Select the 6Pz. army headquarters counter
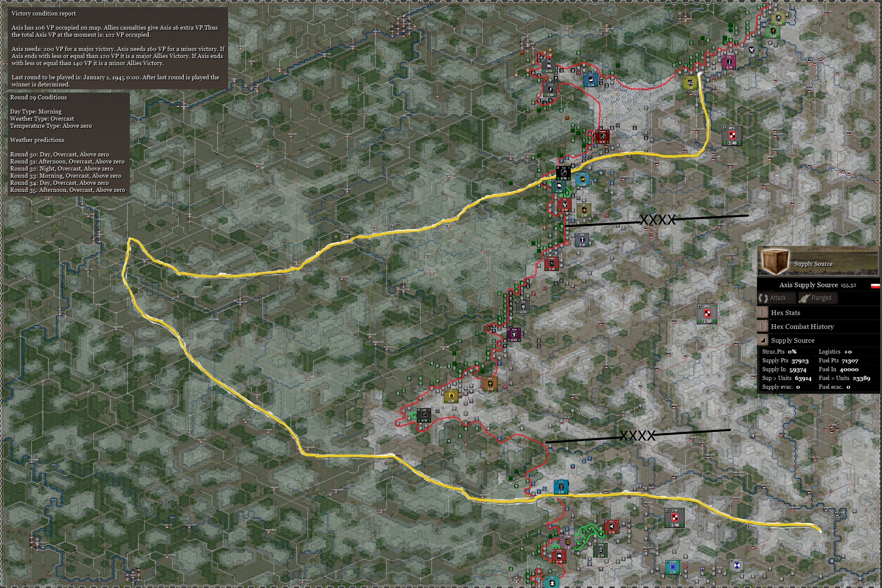The width and height of the screenshot is (882, 588). pyautogui.click(x=732, y=136)
